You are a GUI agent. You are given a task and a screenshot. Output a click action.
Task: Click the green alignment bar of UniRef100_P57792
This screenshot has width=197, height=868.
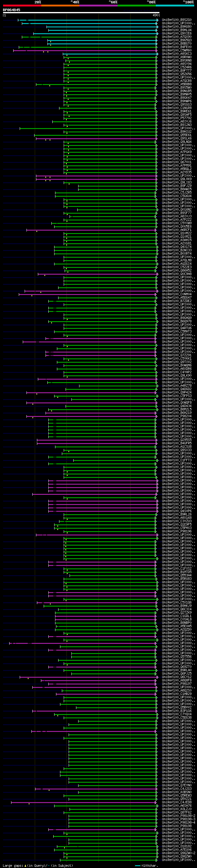111,118
